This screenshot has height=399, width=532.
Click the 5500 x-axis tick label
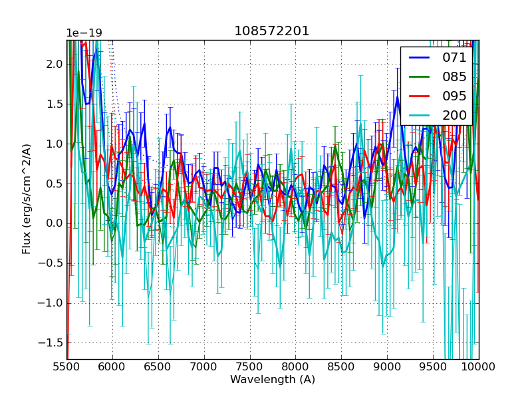pos(66,366)
